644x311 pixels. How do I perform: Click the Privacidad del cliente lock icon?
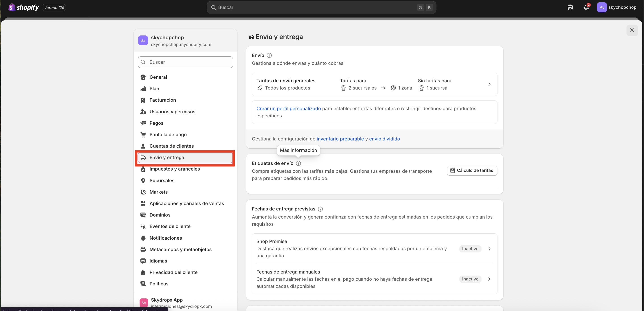[x=143, y=272]
